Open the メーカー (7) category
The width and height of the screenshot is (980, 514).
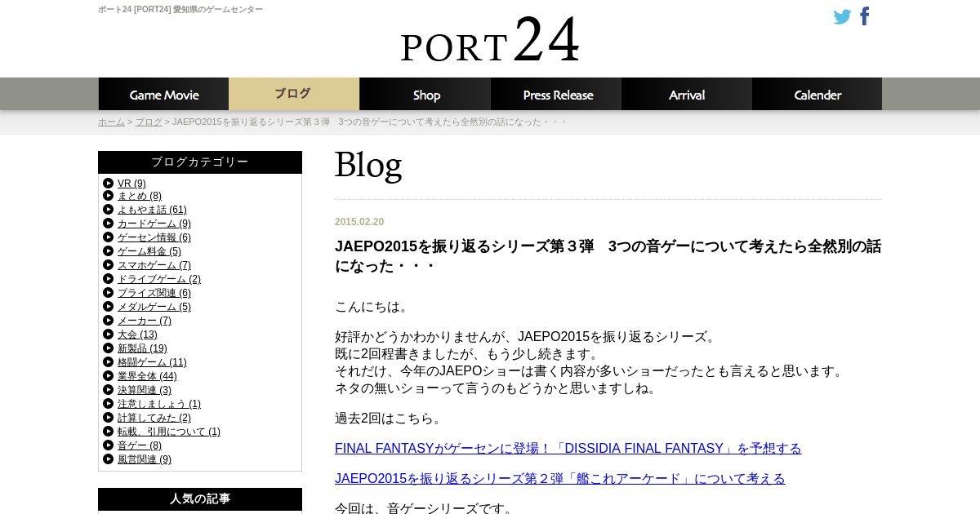[x=145, y=321]
